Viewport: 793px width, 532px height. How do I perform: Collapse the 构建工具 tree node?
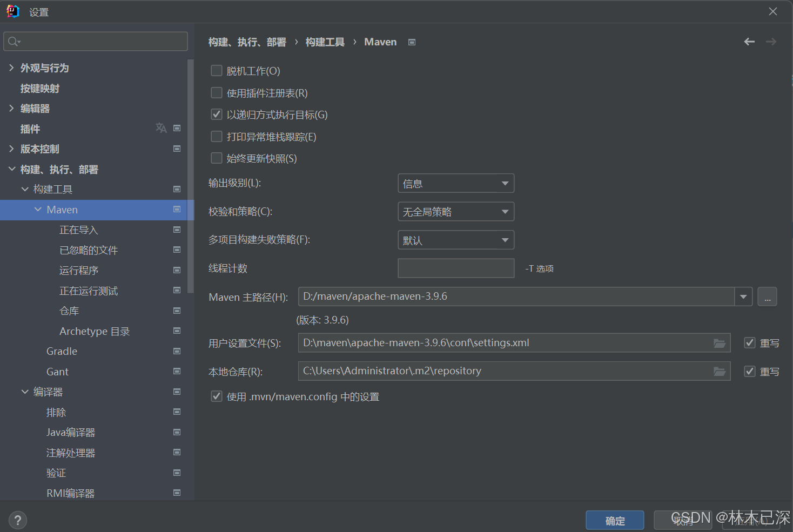point(25,189)
